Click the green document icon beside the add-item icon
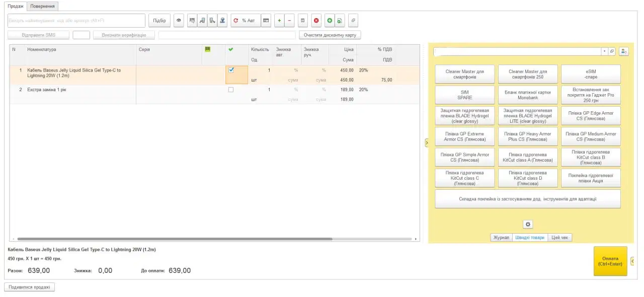 (x=340, y=21)
